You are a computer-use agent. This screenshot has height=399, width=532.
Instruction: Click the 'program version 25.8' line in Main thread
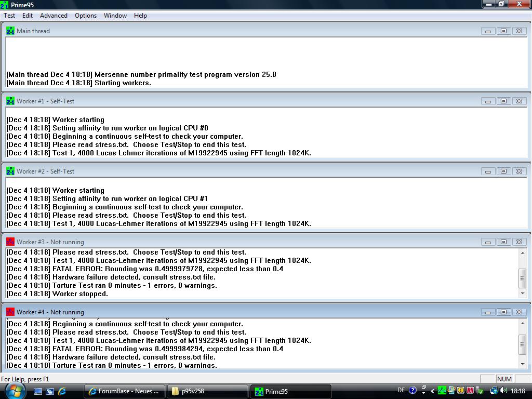pos(141,75)
